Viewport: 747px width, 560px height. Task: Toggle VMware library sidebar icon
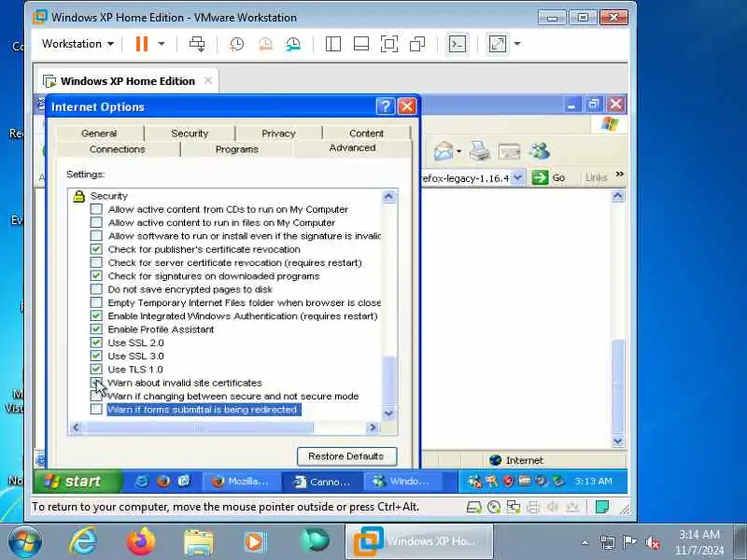[333, 44]
